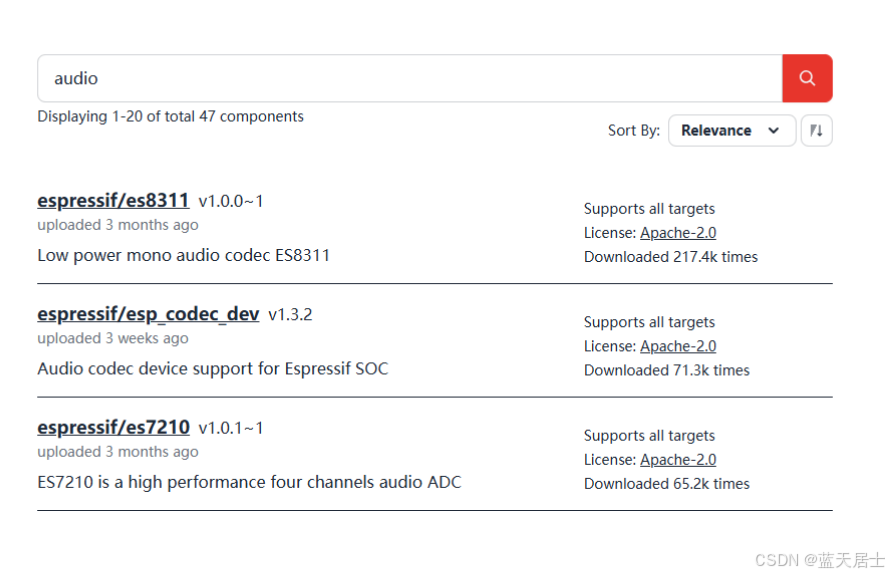The image size is (889, 575).
Task: Select the v1.0.1~1 version label
Action: 231,428
